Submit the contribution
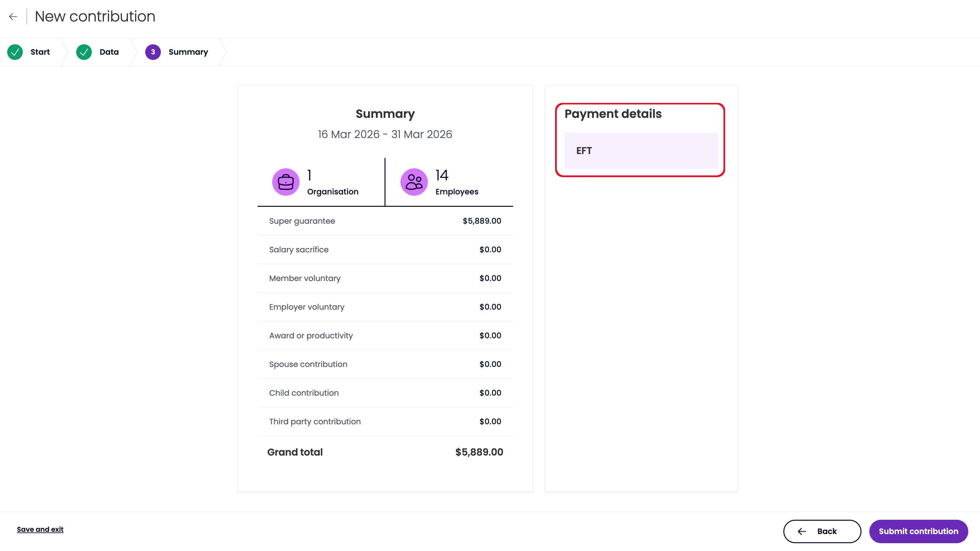Screen dimensions: 980x551 coord(918,531)
